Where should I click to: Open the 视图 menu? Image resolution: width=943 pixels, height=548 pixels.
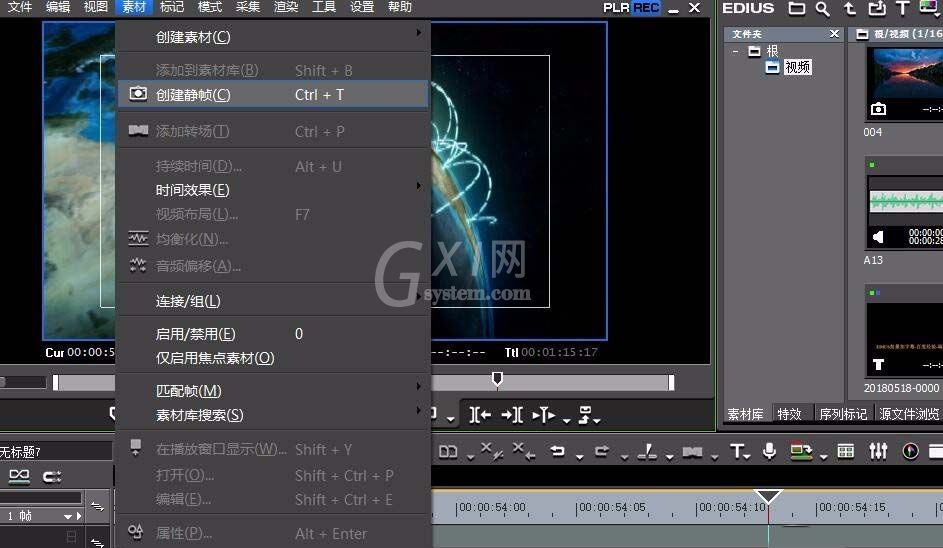coord(96,7)
